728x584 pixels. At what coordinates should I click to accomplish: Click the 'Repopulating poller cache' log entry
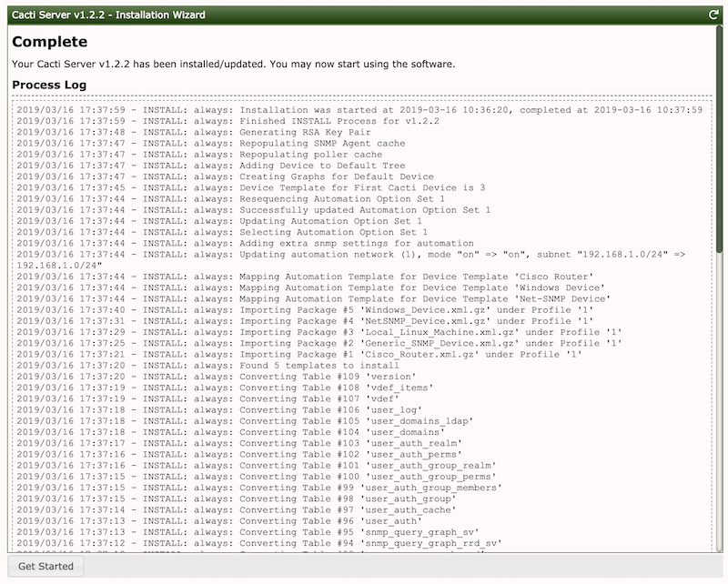pos(199,155)
